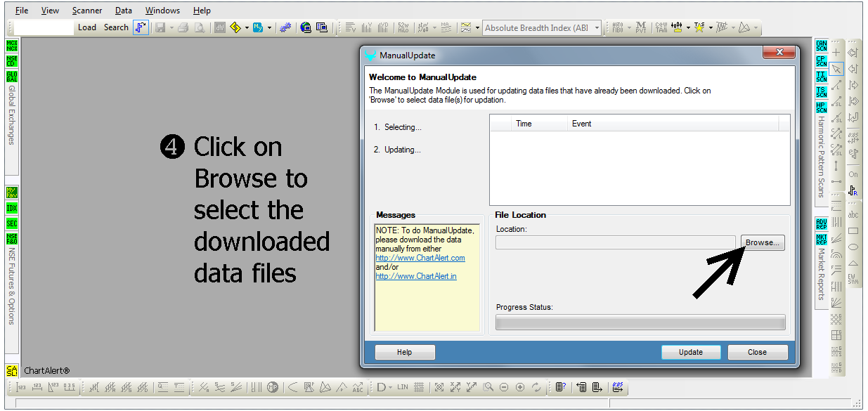Select the ellipse shape tool in right toolbar
This screenshot has width=868, height=411.
[853, 247]
